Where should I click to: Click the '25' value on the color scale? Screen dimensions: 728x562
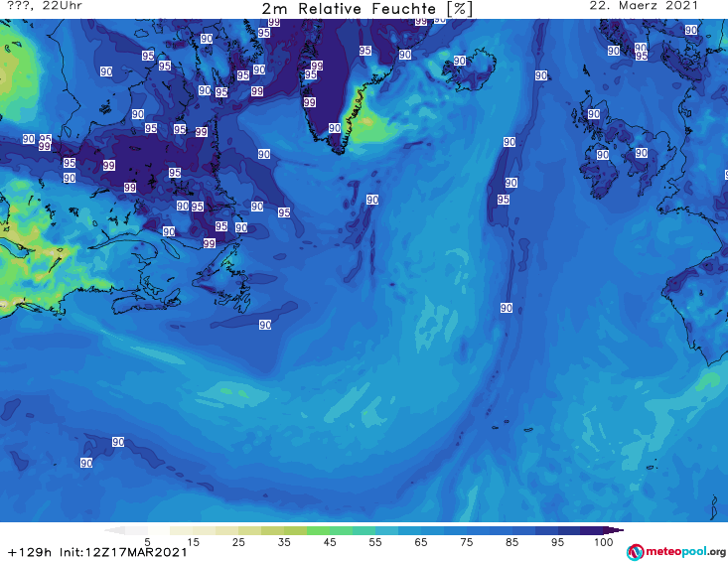point(238,542)
